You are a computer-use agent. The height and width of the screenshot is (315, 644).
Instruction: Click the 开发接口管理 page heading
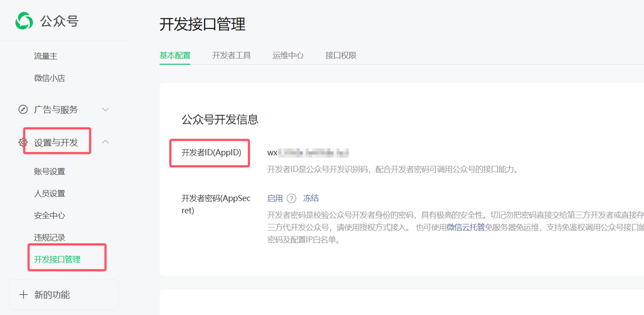coord(203,24)
